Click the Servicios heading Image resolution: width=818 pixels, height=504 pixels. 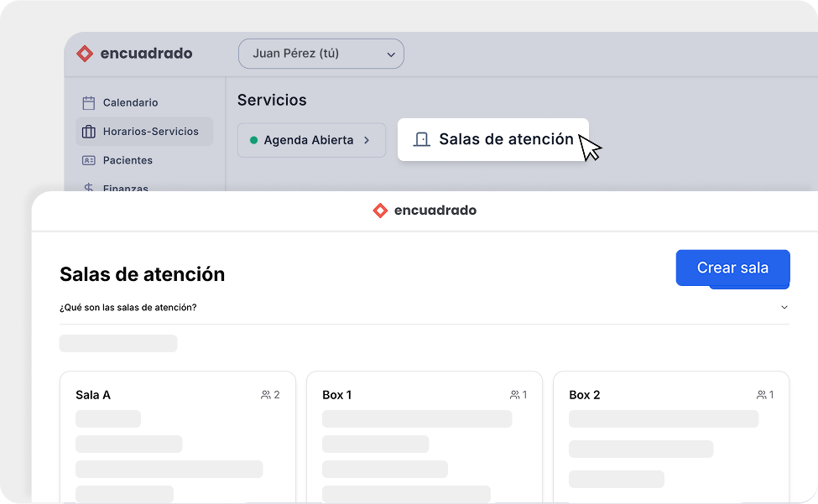[x=272, y=100]
